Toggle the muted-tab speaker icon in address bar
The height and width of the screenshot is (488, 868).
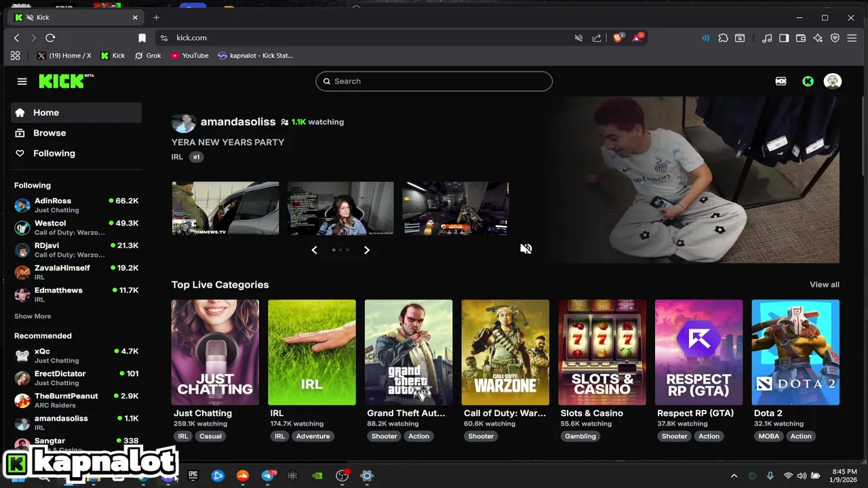coord(578,38)
